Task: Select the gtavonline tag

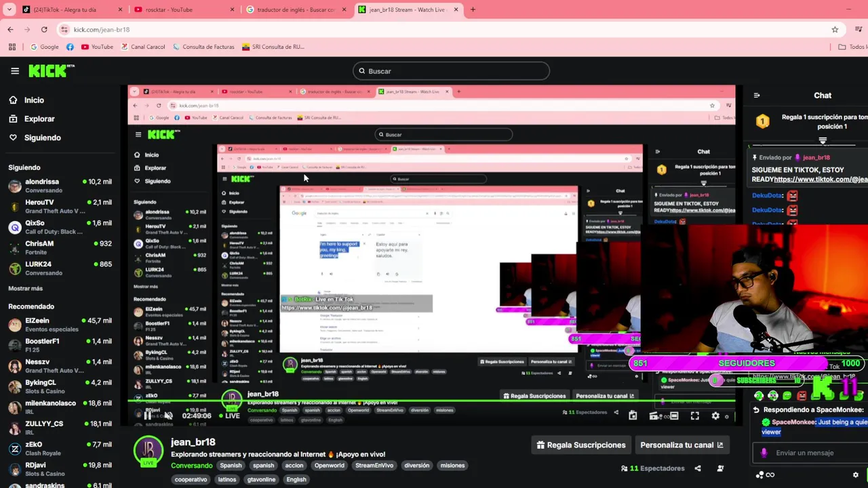Action: pos(261,480)
